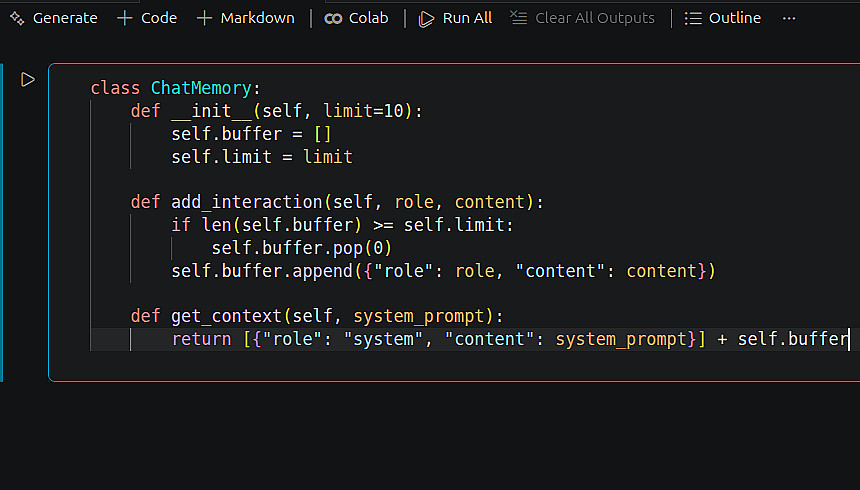Open the toolbar's more actions ellipsis
This screenshot has width=860, height=490.
pos(789,18)
